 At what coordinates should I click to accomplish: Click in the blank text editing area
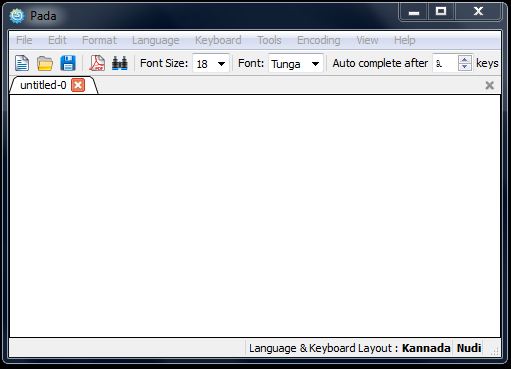pos(255,216)
